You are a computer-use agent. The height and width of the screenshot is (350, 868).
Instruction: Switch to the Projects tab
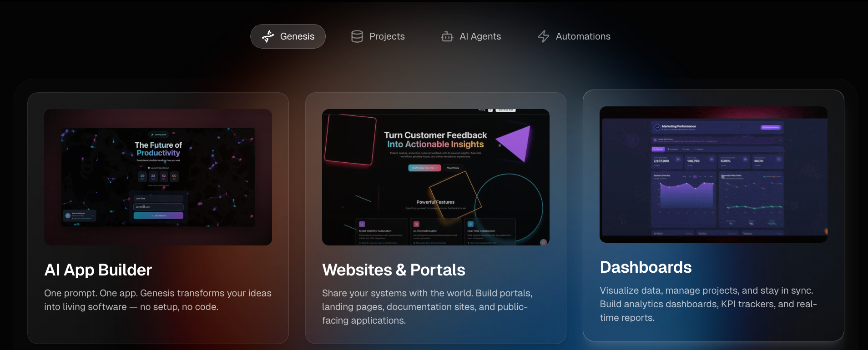(378, 36)
